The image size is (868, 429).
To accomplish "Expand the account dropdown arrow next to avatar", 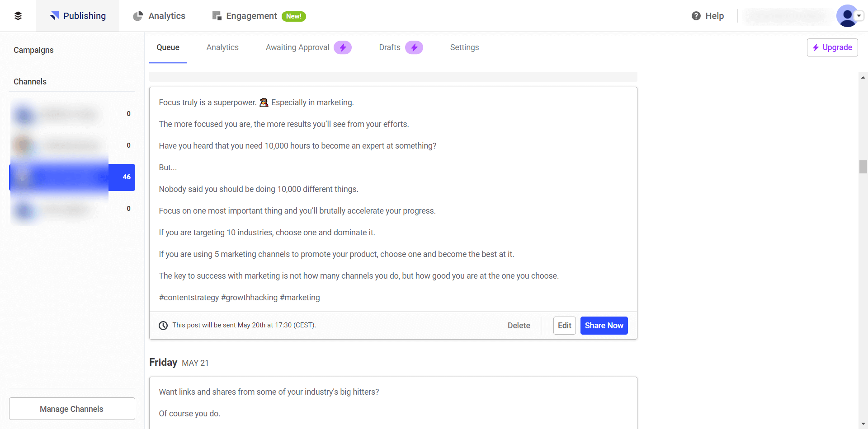I will point(859,16).
